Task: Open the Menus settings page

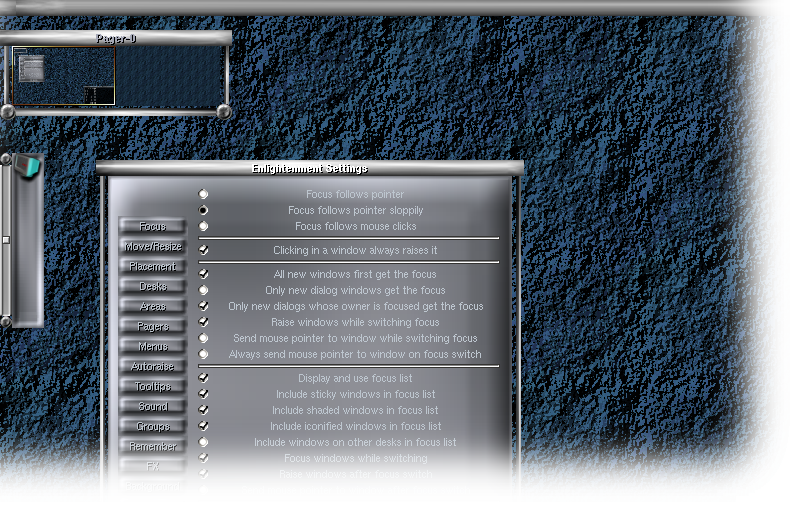Action: point(153,346)
